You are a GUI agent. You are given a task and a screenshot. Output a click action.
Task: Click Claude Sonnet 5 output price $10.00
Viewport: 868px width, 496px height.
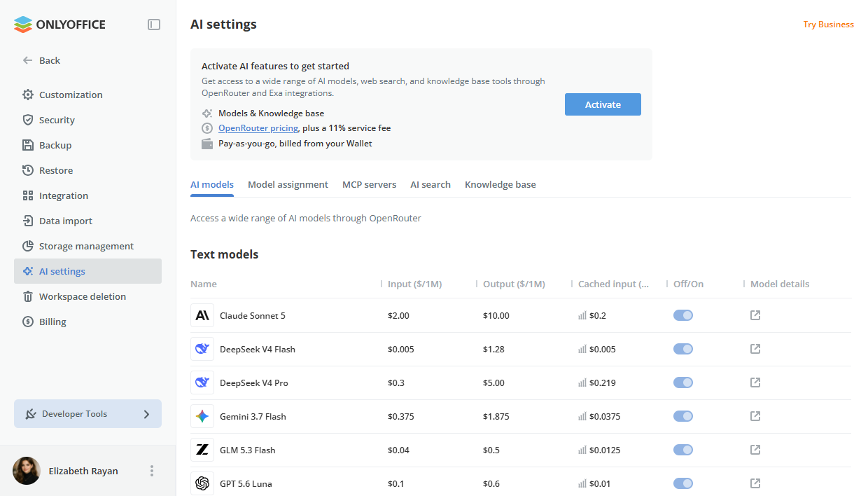[x=496, y=315]
